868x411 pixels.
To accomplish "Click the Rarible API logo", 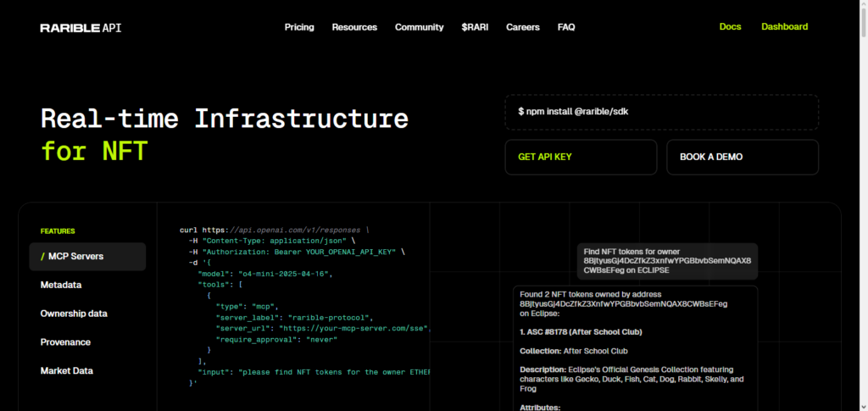I will tap(81, 28).
